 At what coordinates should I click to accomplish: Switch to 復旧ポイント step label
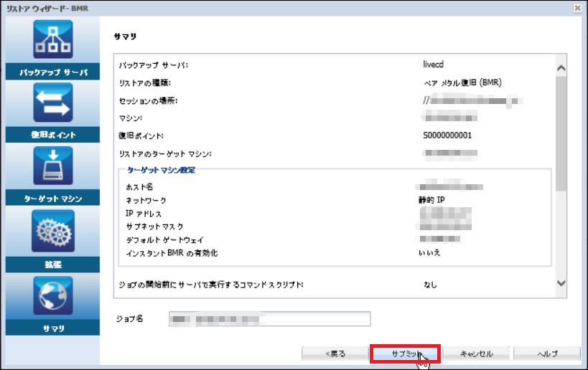(53, 135)
